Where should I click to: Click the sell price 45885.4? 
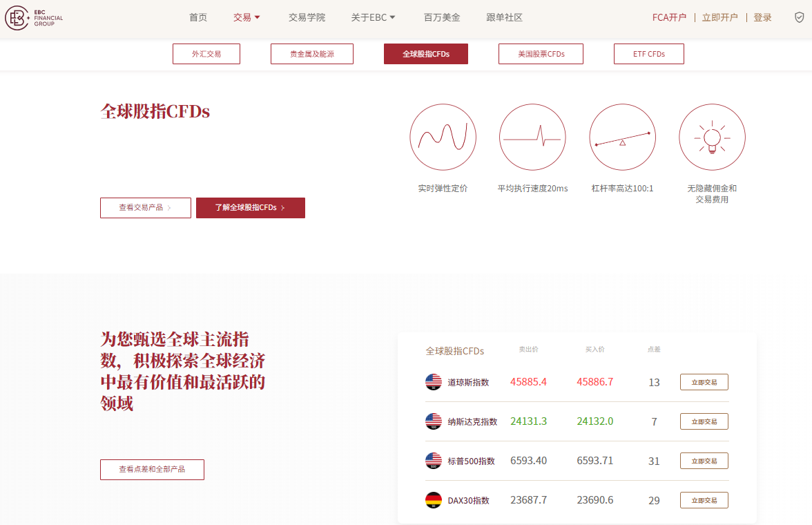[528, 382]
